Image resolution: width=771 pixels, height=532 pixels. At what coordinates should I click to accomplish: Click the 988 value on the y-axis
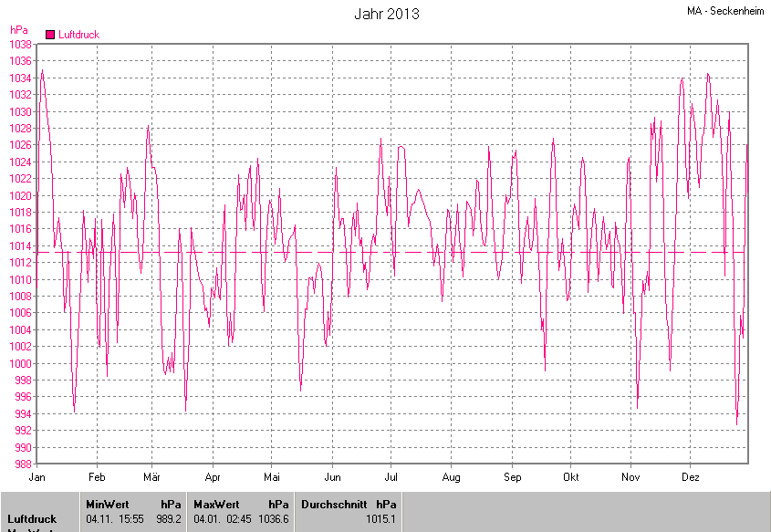coord(23,464)
